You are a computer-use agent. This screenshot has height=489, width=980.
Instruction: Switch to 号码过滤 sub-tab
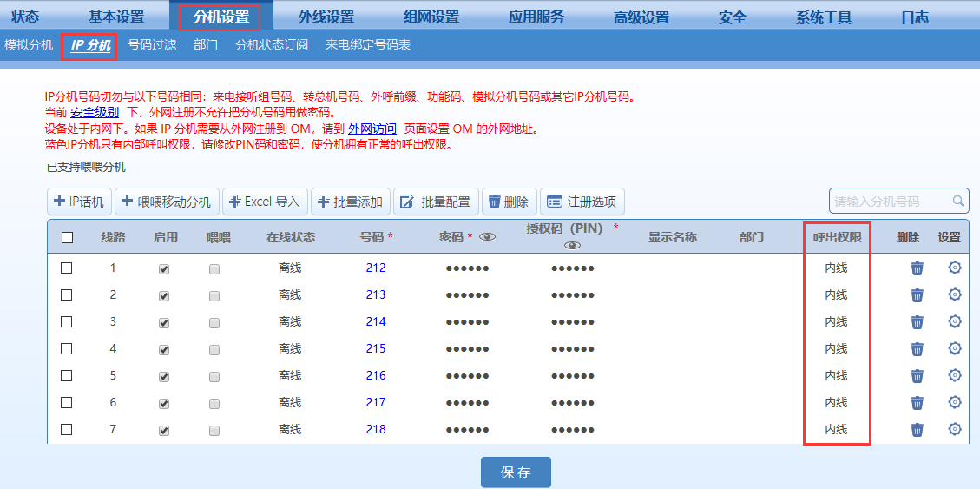click(152, 45)
